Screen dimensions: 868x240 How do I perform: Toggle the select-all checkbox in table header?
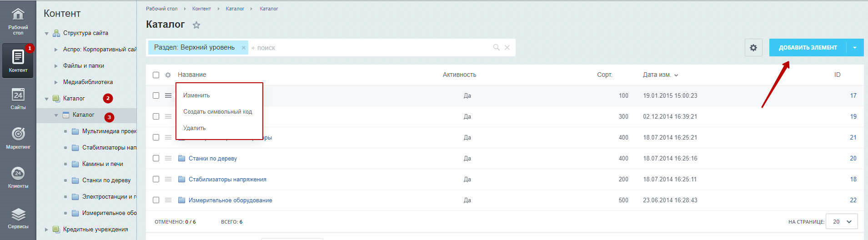156,75
